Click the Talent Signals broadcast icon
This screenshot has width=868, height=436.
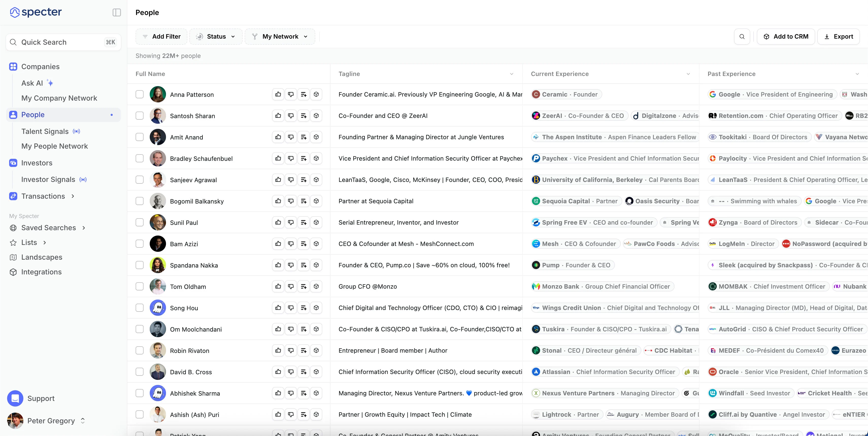76,132
